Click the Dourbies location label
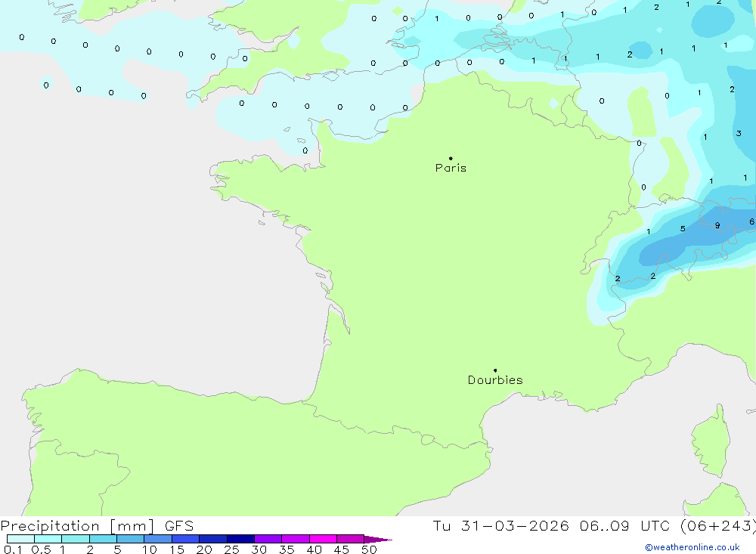This screenshot has height=554, width=756. click(x=495, y=380)
